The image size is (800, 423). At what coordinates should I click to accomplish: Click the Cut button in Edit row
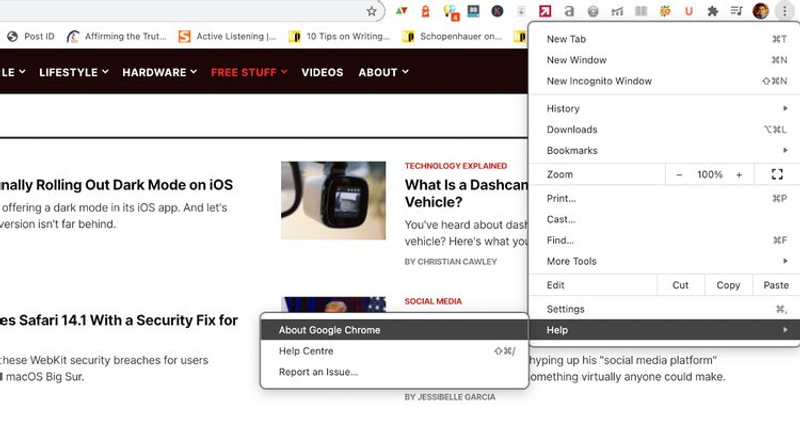[681, 285]
